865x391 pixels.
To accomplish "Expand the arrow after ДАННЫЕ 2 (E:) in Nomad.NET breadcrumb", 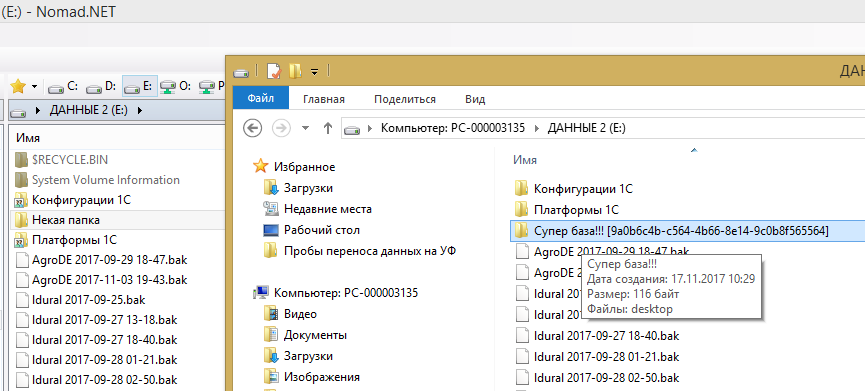I will [x=139, y=110].
